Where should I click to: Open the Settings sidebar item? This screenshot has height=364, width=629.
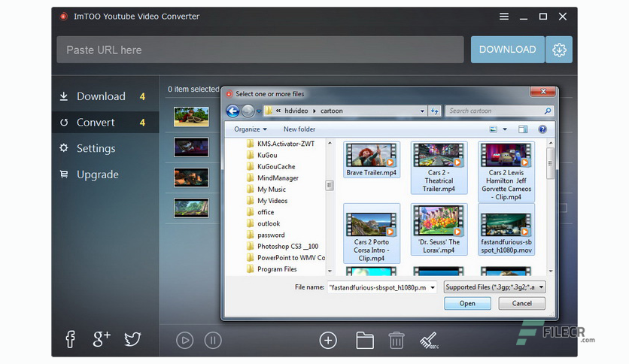click(x=105, y=148)
